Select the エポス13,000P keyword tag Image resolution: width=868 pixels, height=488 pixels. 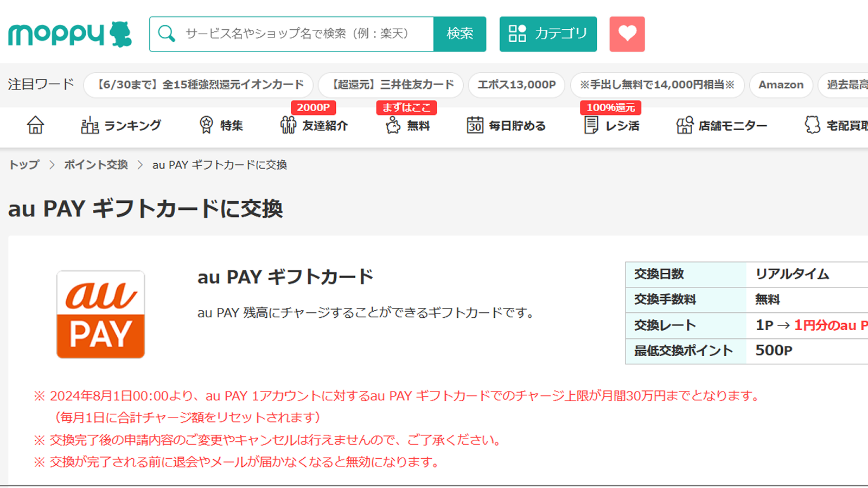[516, 85]
